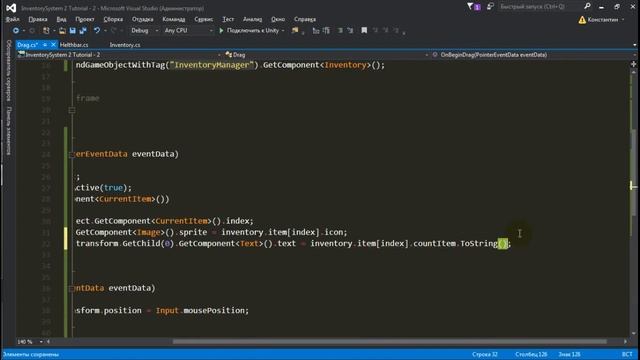Image resolution: width=640 pixels, height=360 pixels.
Task: Click the Redo arrow icon
Action: pyautogui.click(x=114, y=31)
